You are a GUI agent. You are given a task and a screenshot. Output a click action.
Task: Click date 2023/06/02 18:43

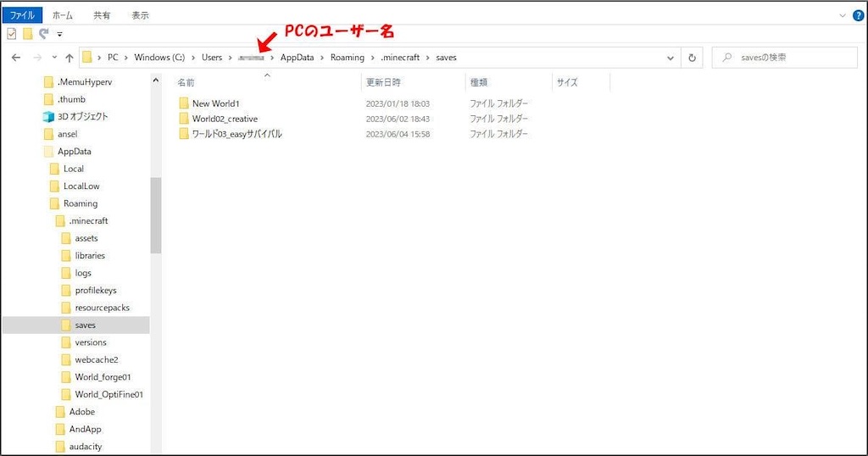[398, 119]
